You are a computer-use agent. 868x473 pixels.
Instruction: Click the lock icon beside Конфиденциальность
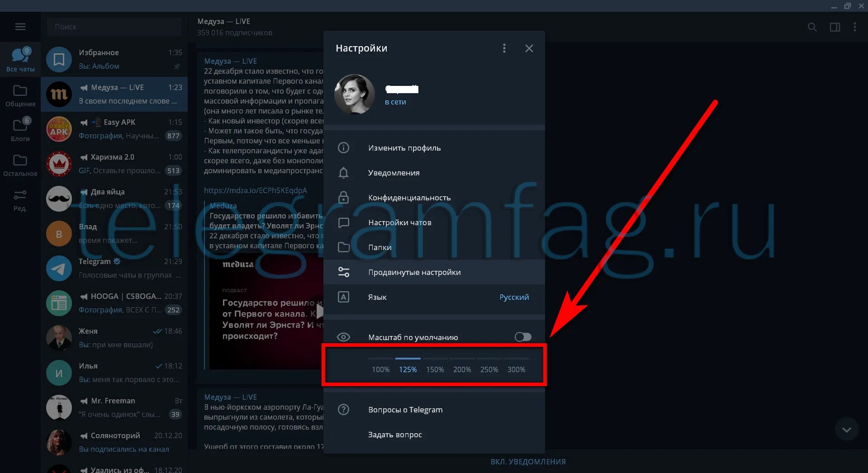click(343, 198)
